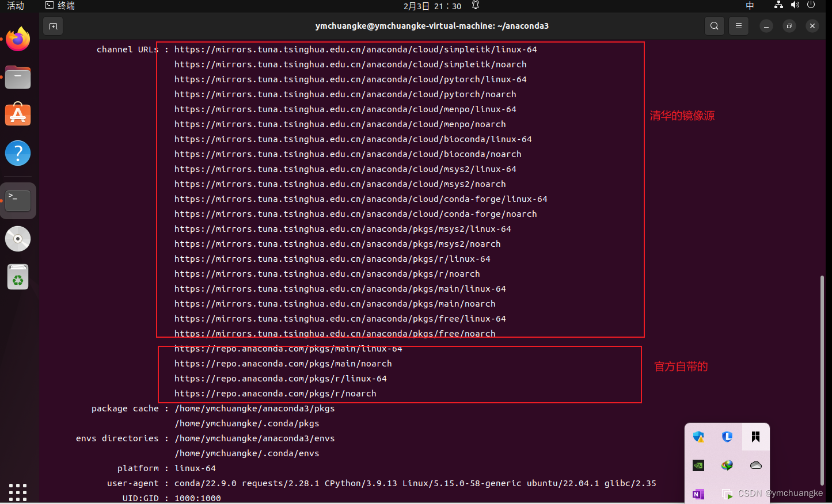This screenshot has height=504, width=832.
Task: Open the disc drive icon in the dock
Action: [x=18, y=239]
